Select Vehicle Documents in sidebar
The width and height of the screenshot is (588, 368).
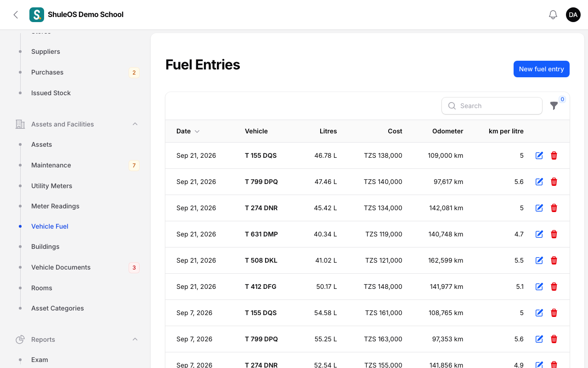[x=61, y=267]
